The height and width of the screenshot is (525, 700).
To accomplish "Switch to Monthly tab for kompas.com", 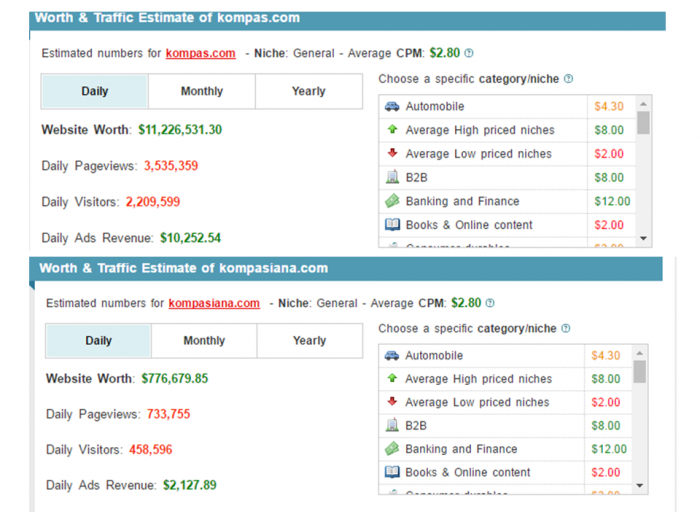I will tap(202, 91).
